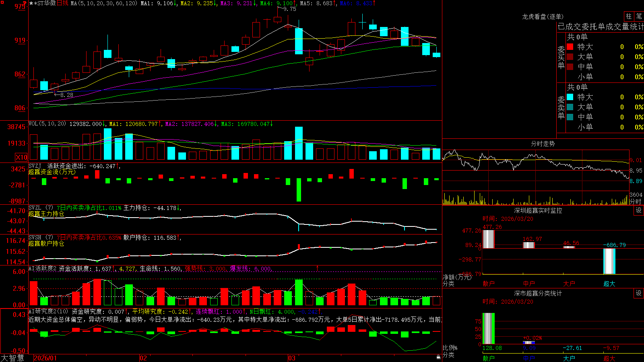Click the 128.08 散户 percentage bar

[488, 328]
